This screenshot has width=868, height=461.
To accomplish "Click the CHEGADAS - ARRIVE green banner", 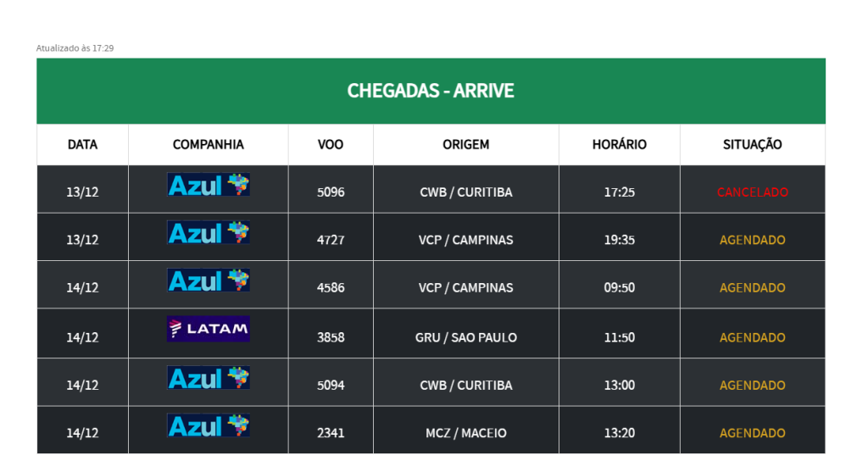I will click(431, 91).
